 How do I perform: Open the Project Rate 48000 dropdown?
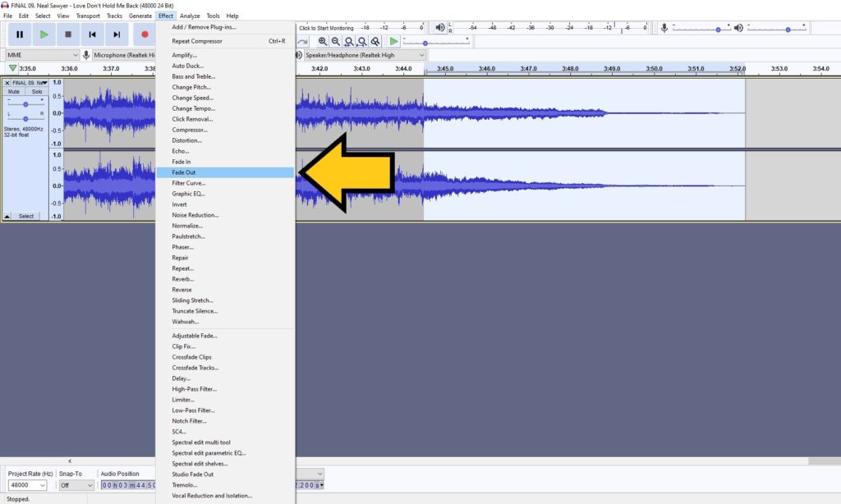pyautogui.click(x=27, y=484)
